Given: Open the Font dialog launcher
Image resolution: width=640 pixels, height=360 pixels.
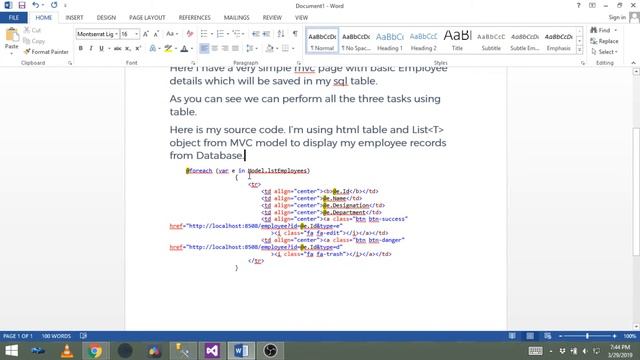Looking at the screenshot, I should tap(193, 63).
